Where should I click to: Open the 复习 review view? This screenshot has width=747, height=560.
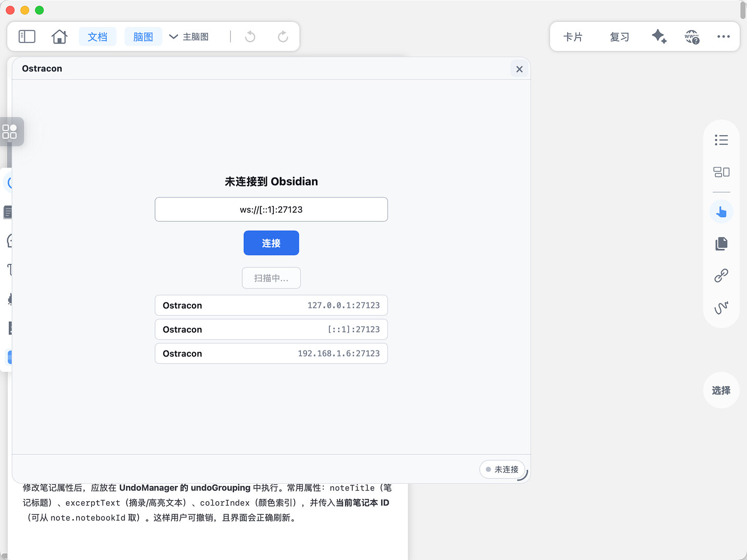click(x=619, y=37)
